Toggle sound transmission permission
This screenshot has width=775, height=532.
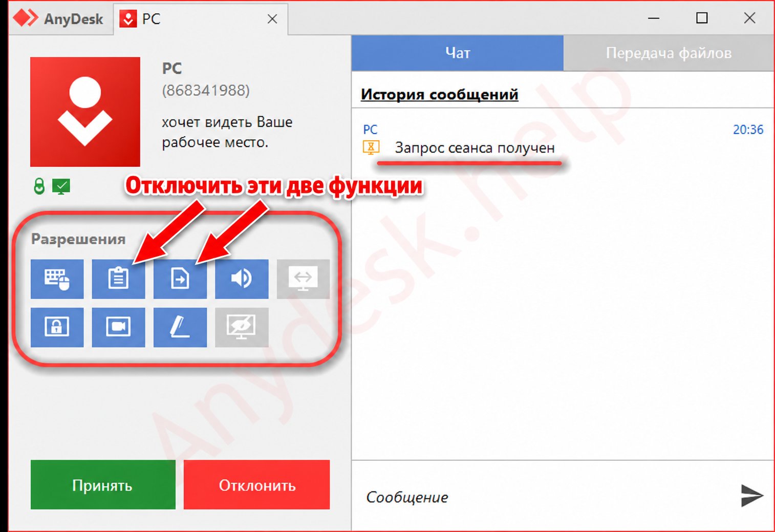coord(242,279)
